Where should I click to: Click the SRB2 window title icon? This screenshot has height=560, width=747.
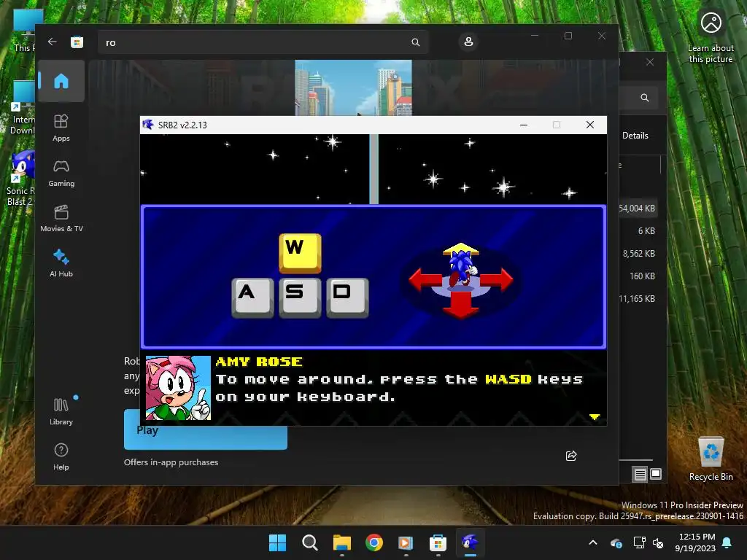click(147, 125)
